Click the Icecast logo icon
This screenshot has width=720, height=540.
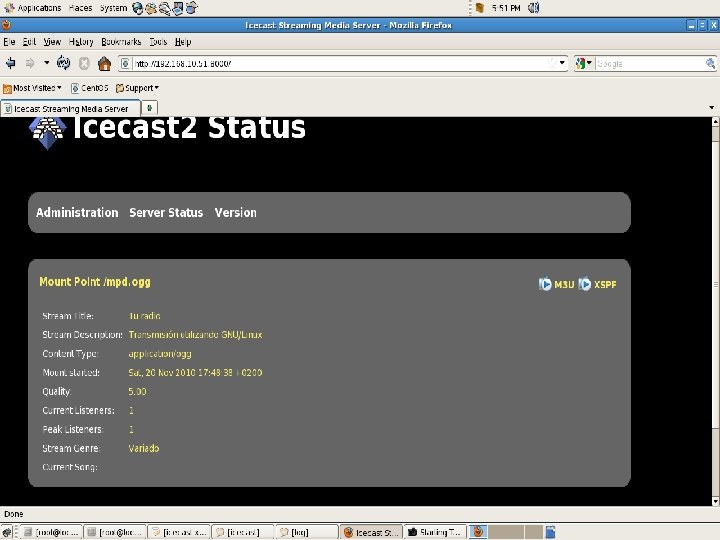[x=47, y=132]
